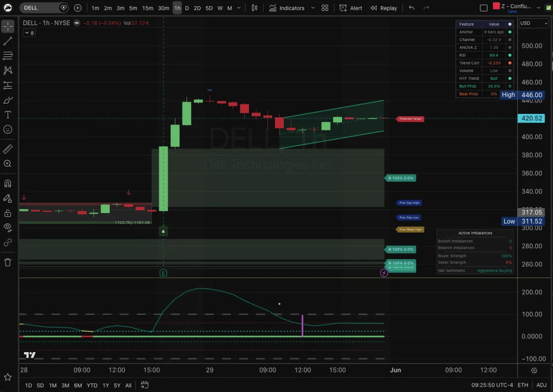Set date range to 5Y

[117, 385]
